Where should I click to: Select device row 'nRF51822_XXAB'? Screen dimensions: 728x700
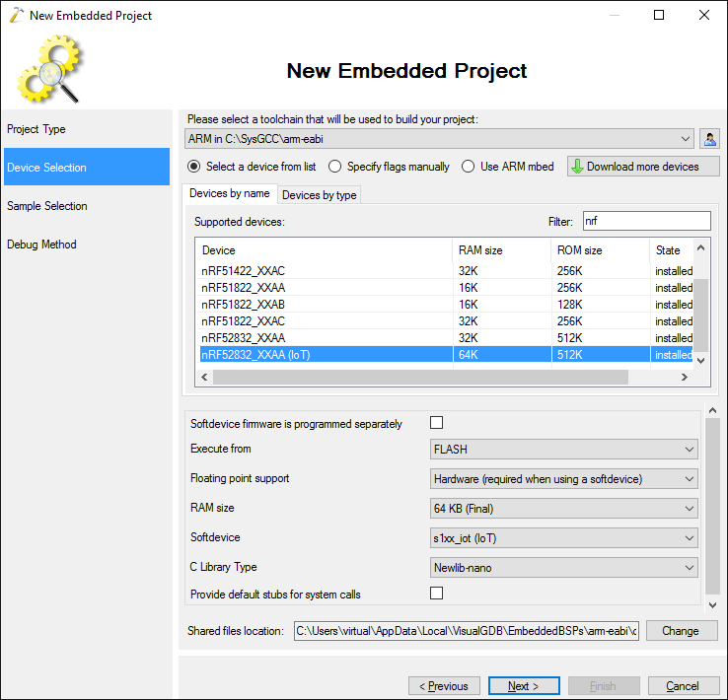pyautogui.click(x=446, y=305)
